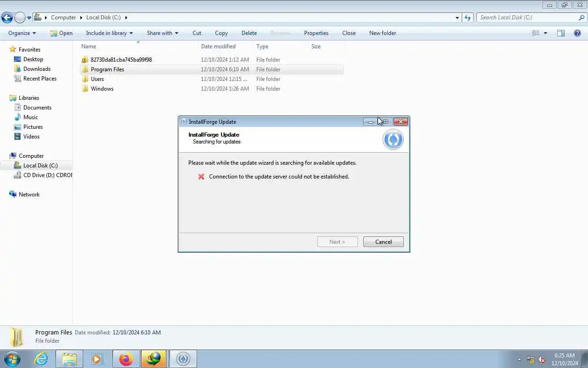This screenshot has height=368, width=588.
Task: Click Properties in the Explorer toolbar
Action: coord(316,33)
